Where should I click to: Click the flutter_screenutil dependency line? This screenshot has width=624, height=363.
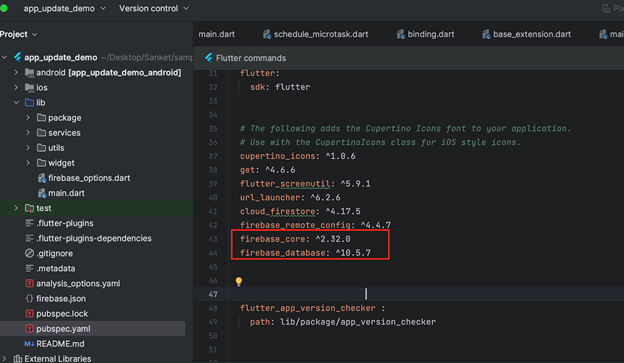305,184
